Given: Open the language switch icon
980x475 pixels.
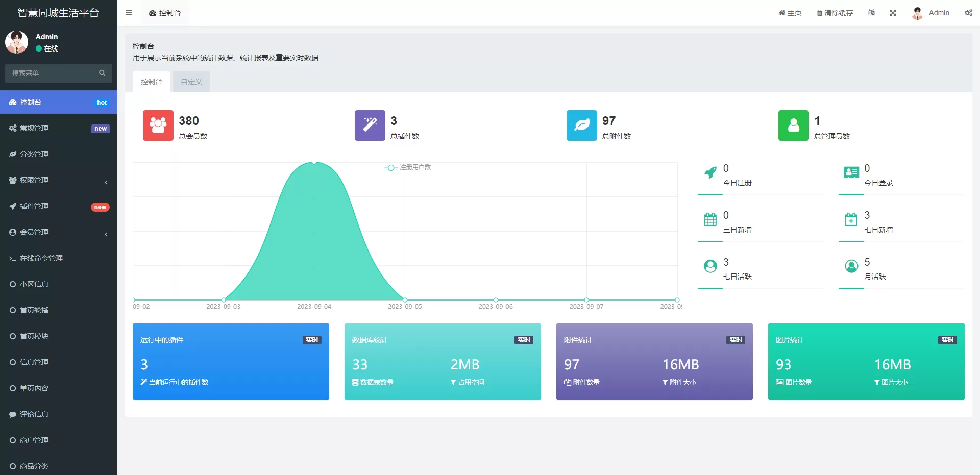Looking at the screenshot, I should tap(871, 13).
